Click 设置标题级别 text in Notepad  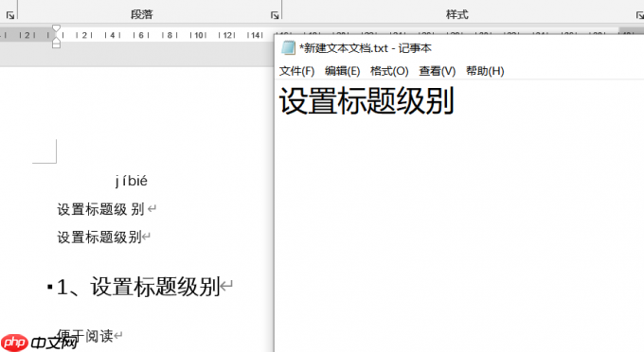367,100
